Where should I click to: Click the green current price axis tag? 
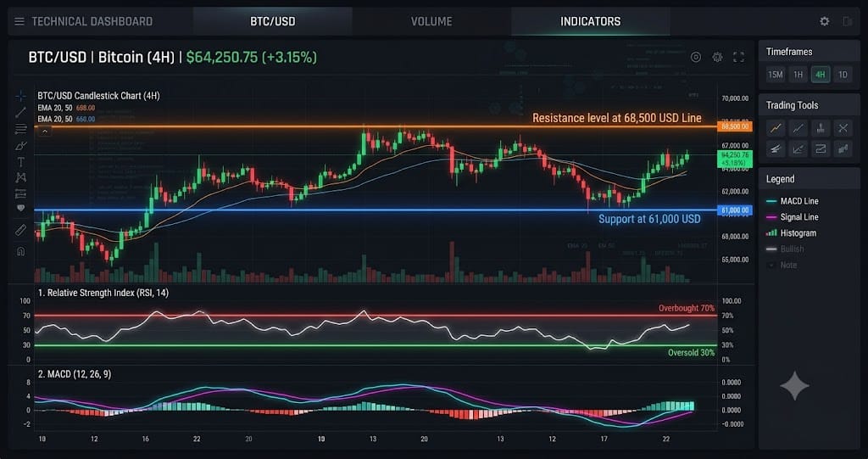735,160
